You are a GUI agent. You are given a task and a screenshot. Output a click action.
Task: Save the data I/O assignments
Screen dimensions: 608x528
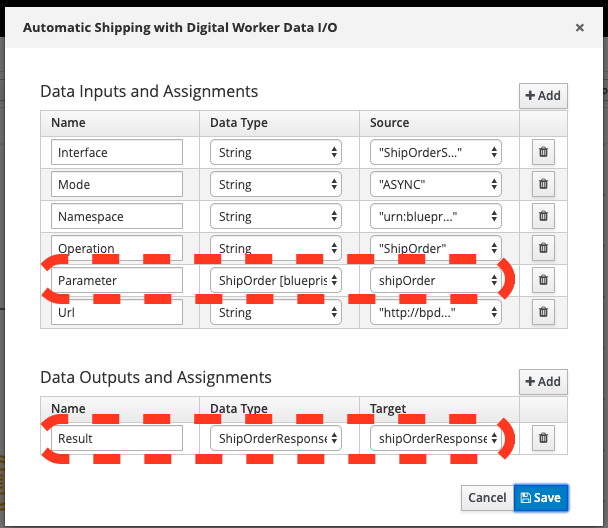pos(539,497)
